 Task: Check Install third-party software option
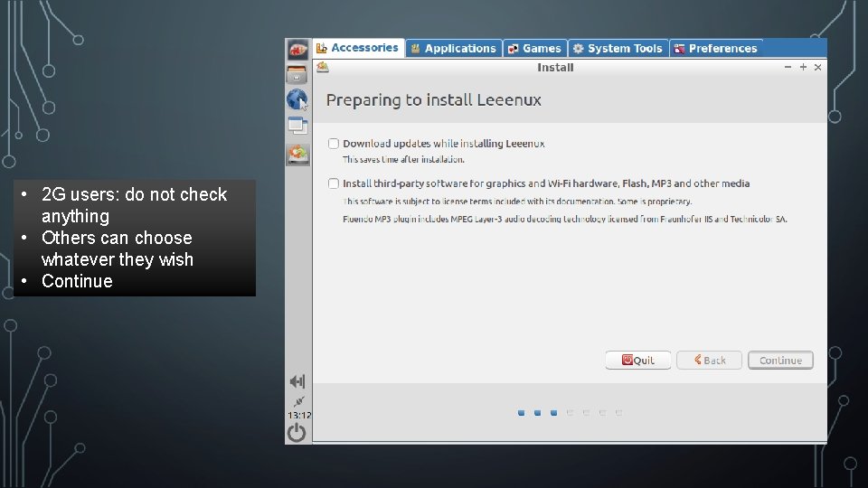point(334,183)
